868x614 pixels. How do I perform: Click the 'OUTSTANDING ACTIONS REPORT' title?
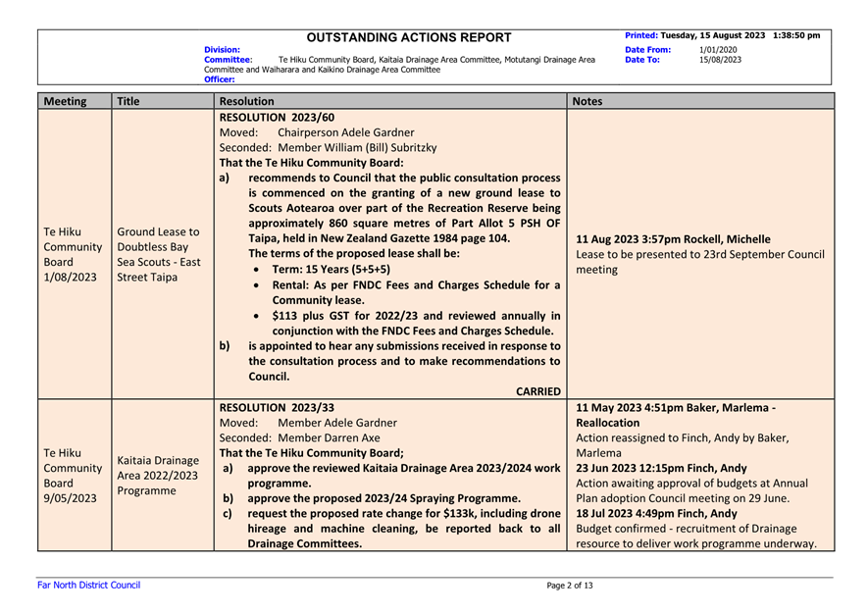point(409,37)
